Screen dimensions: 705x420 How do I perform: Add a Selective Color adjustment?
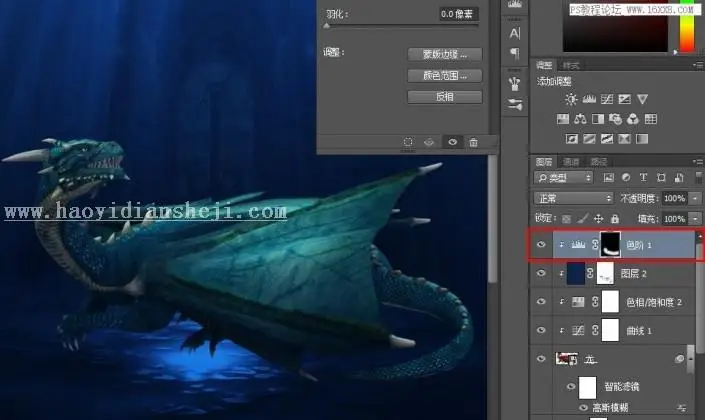(x=624, y=139)
